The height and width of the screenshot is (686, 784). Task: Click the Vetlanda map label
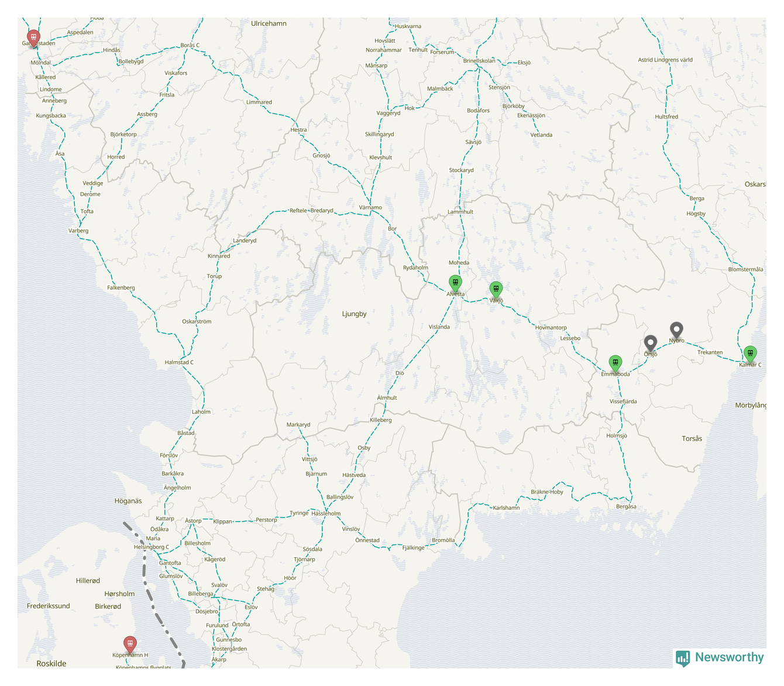click(541, 135)
